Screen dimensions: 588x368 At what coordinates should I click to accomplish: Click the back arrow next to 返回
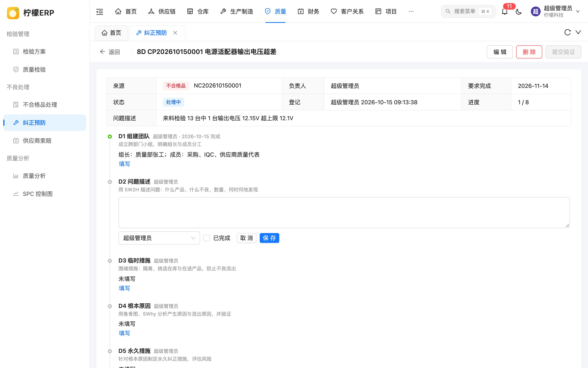[x=102, y=52]
